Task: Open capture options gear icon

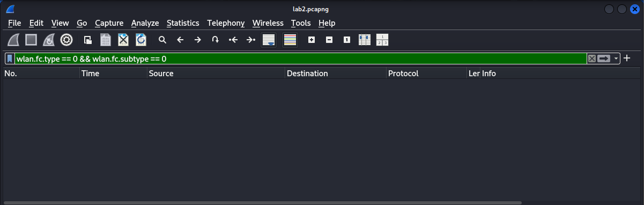Action: 66,40
